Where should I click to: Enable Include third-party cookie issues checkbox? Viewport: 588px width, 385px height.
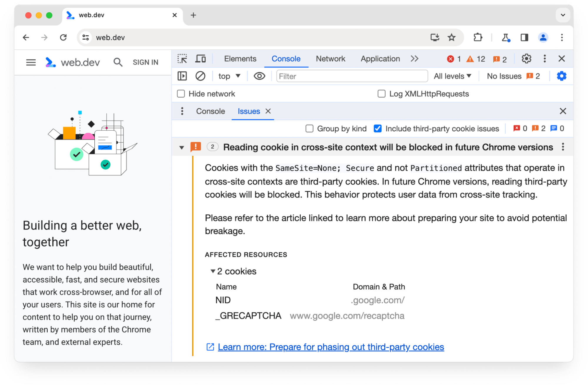[x=377, y=128]
